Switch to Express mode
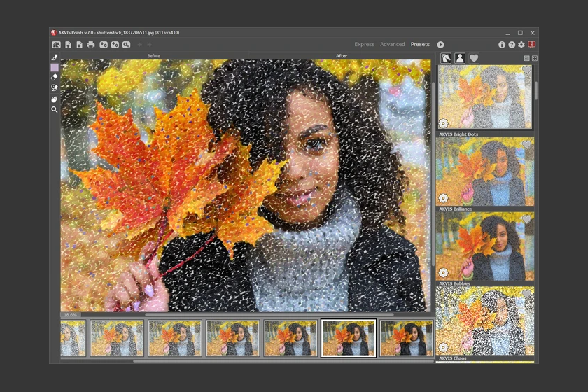This screenshot has width=588, height=392. pos(365,44)
